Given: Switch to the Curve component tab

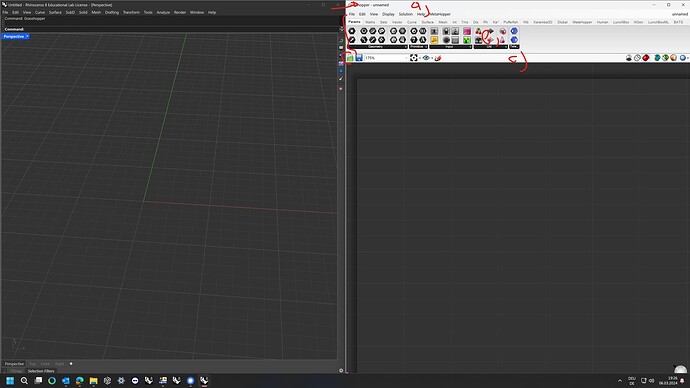Looking at the screenshot, I should tap(412, 22).
